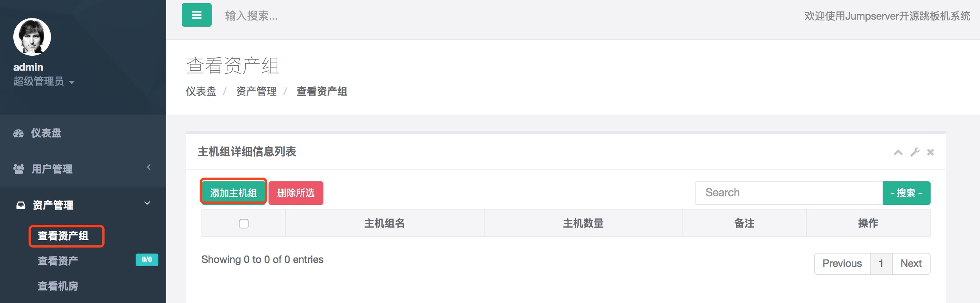Collapse the host group list panel
This screenshot has width=980, height=303.
tap(898, 152)
